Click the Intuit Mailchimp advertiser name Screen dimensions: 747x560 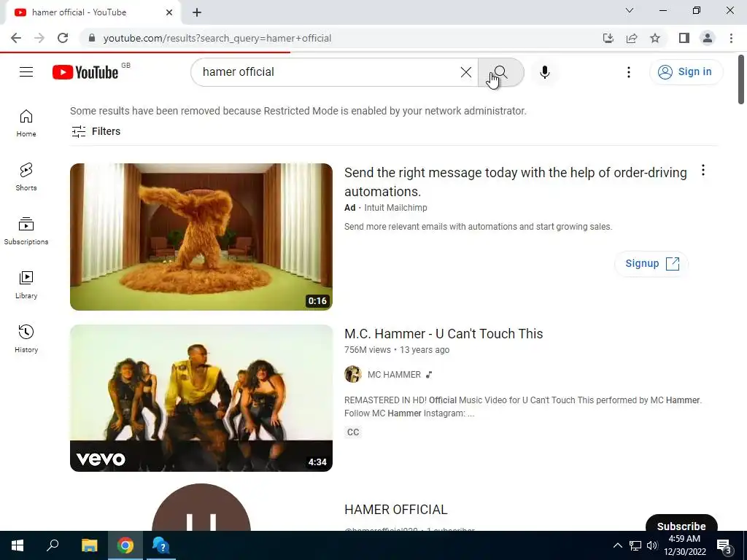(395, 208)
